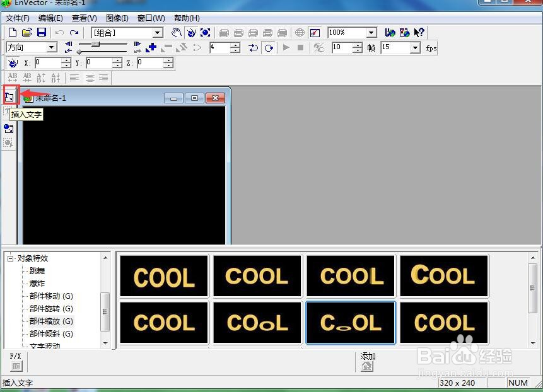Click the add (添加) effect icon
The height and width of the screenshot is (392, 543).
367,366
